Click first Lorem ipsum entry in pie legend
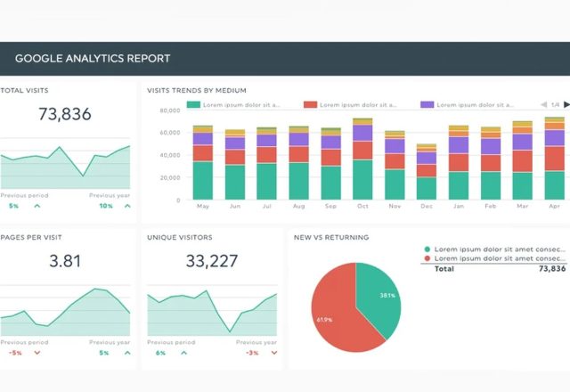The image size is (570, 392). tap(500, 249)
